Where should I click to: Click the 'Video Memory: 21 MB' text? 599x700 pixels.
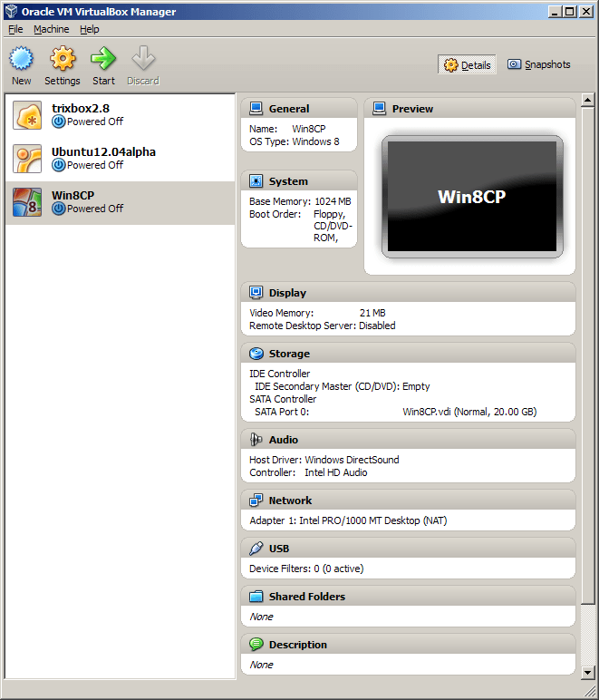pos(317,313)
